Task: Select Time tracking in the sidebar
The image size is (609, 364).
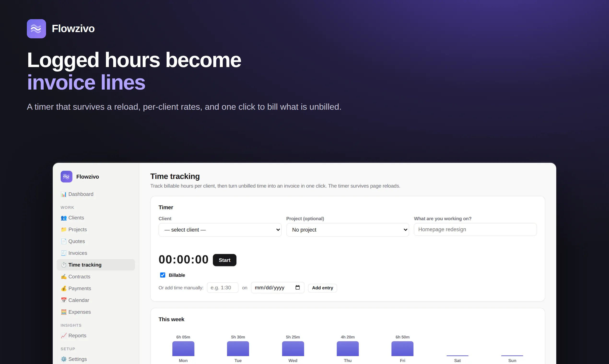Action: [96, 265]
